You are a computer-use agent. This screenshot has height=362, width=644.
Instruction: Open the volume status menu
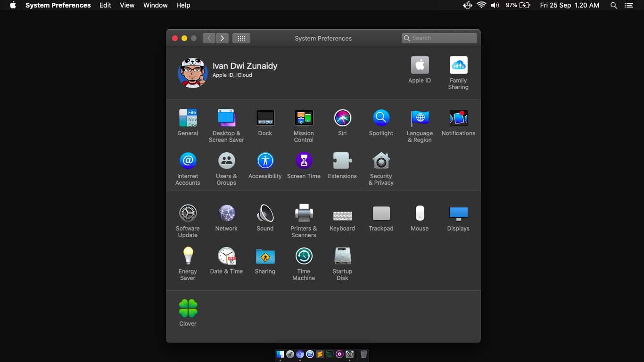click(x=495, y=5)
